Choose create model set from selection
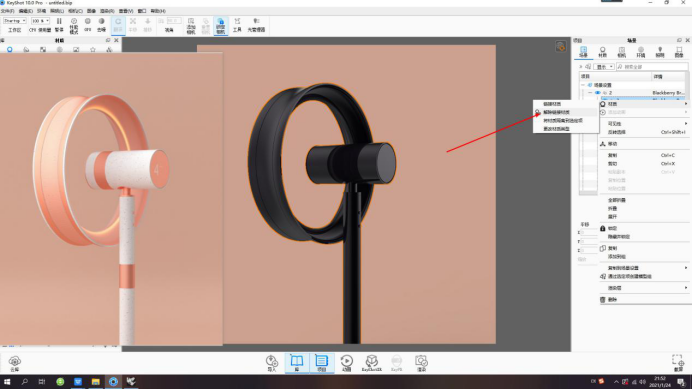 click(644, 276)
